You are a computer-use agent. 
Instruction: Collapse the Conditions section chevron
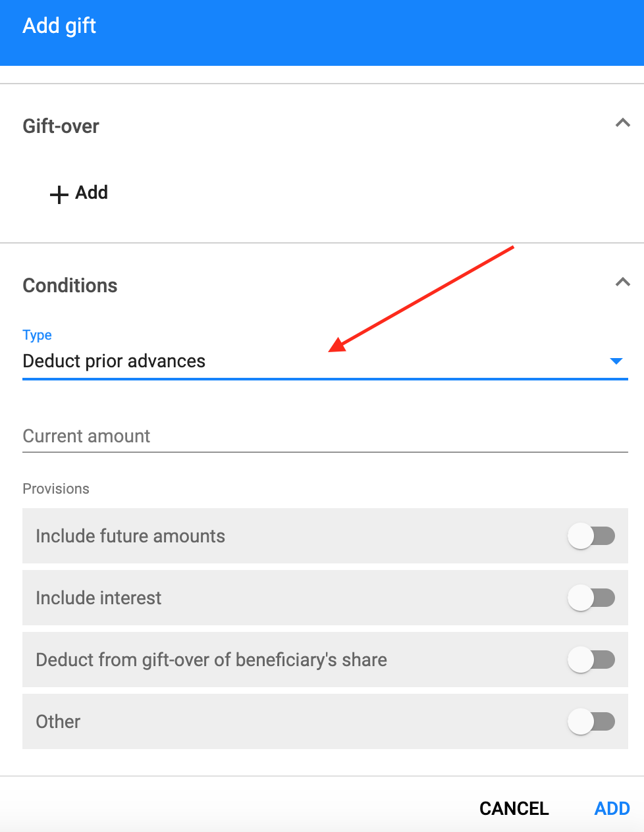click(622, 282)
